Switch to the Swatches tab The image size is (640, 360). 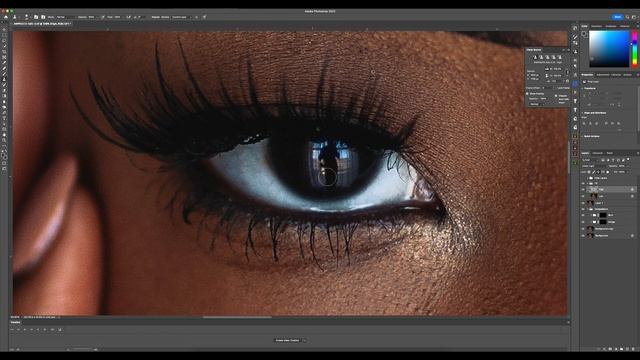(x=597, y=26)
